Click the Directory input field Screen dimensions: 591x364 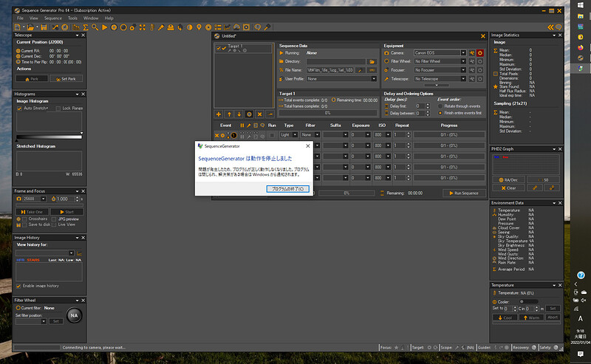[x=336, y=61]
